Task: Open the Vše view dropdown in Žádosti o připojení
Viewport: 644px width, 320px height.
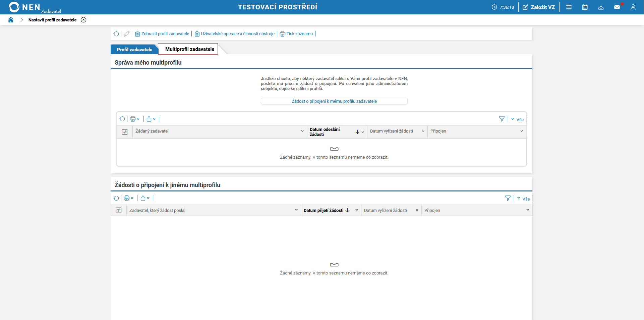Action: [523, 198]
